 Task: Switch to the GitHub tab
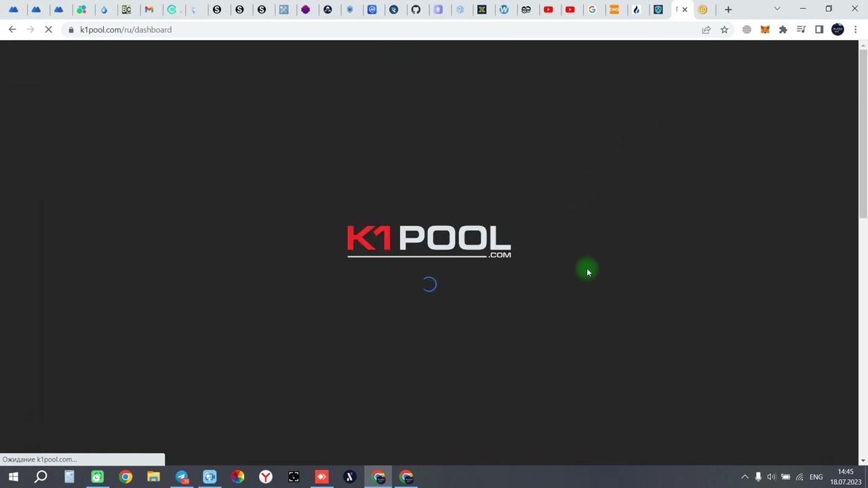[x=416, y=9]
